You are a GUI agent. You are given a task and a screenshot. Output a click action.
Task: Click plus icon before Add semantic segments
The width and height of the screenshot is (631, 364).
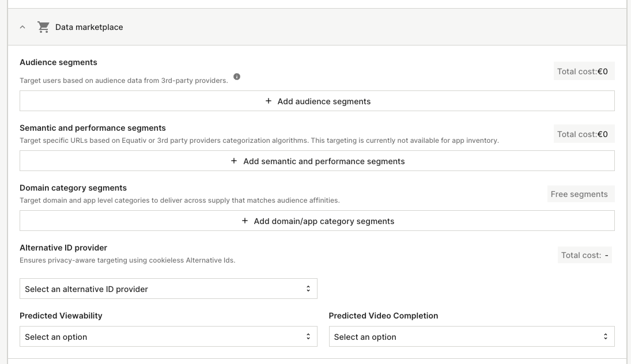pos(234,161)
